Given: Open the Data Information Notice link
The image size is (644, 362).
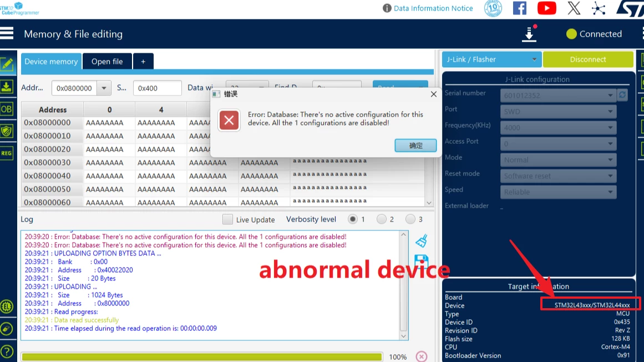Looking at the screenshot, I should point(433,8).
